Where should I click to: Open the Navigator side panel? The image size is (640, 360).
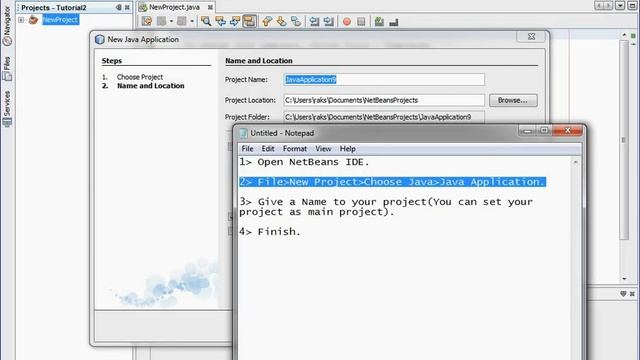click(x=7, y=25)
